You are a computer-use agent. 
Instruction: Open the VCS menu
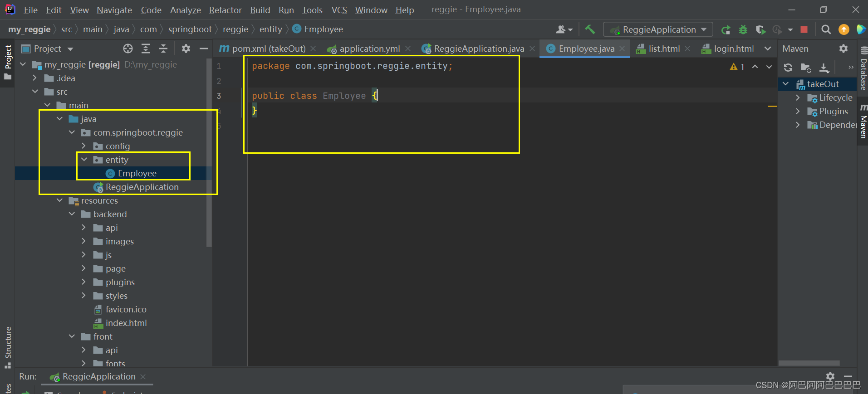point(339,10)
